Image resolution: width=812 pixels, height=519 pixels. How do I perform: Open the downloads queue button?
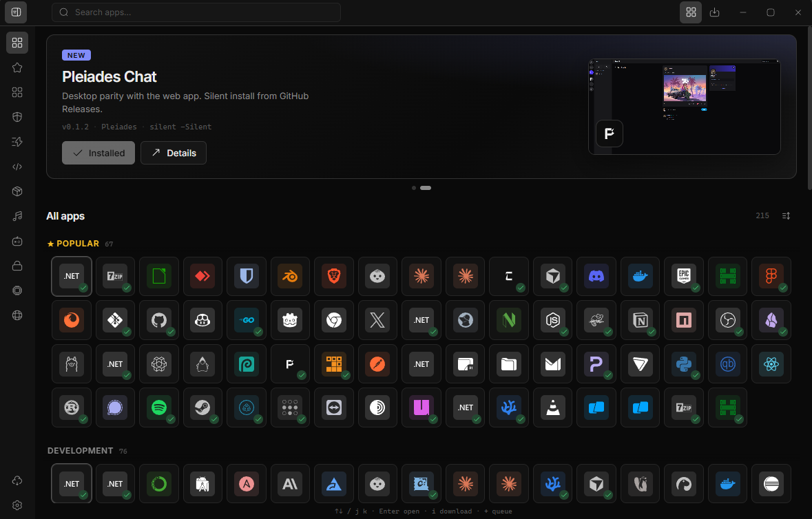pos(715,12)
